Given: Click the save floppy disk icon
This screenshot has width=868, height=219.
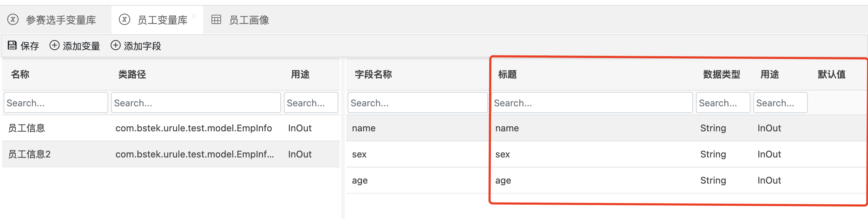Looking at the screenshot, I should [12, 45].
